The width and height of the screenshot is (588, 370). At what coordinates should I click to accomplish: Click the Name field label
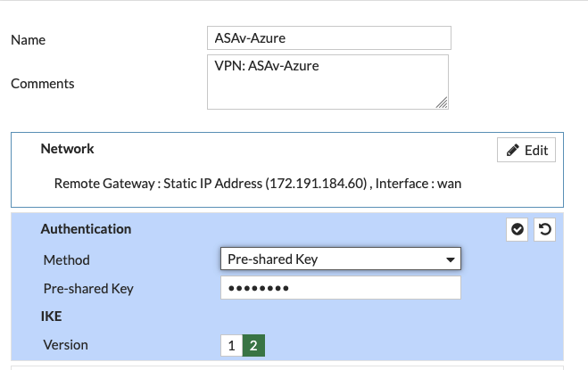click(28, 40)
